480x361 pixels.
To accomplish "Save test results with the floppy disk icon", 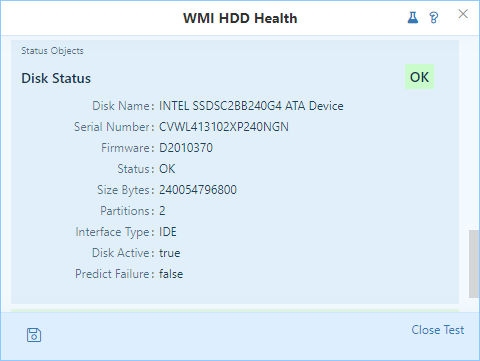I will pos(34,335).
